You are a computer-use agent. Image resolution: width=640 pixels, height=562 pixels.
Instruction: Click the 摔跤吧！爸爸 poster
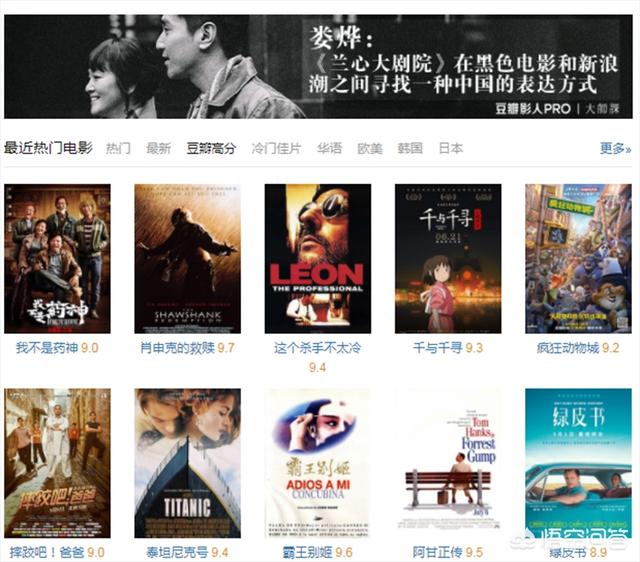[x=57, y=463]
